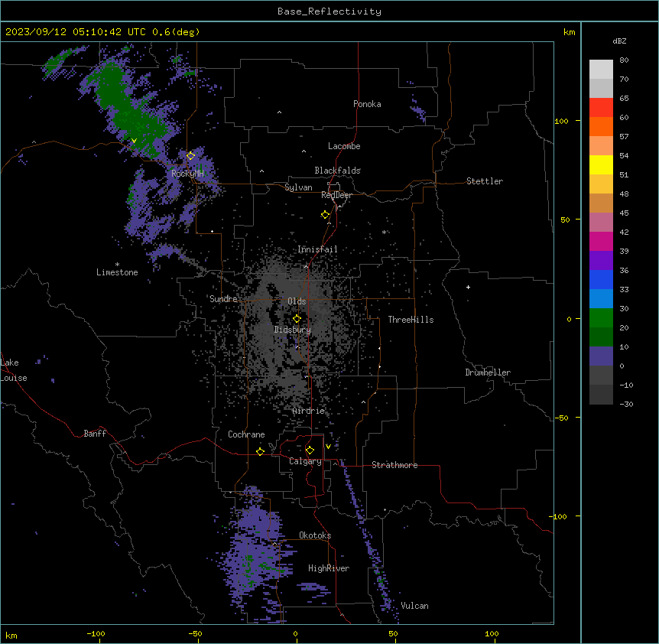Select the RedDeer city label
Screen dimensions: 659x644
336,195
